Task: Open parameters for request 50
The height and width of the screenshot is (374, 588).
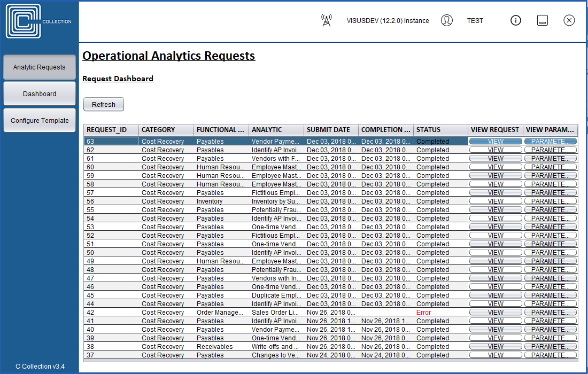Action: pyautogui.click(x=551, y=253)
